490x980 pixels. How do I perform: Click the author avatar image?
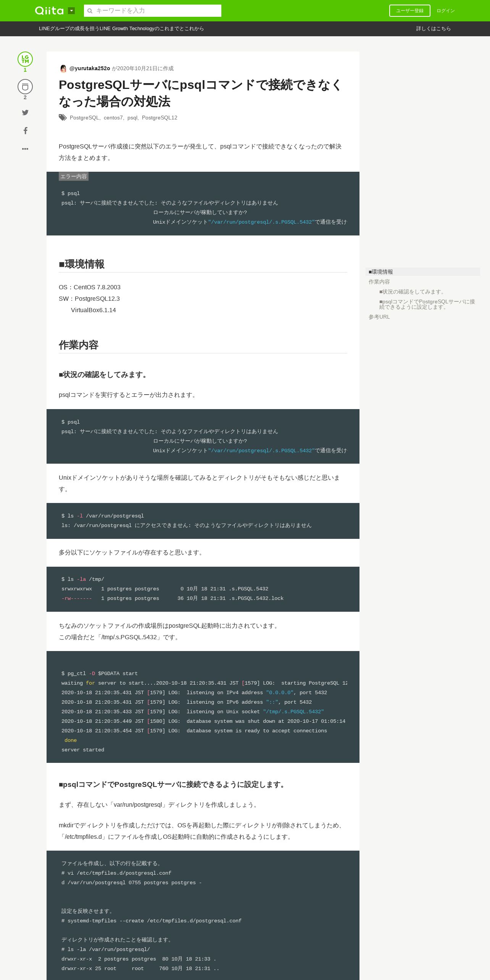click(x=63, y=69)
